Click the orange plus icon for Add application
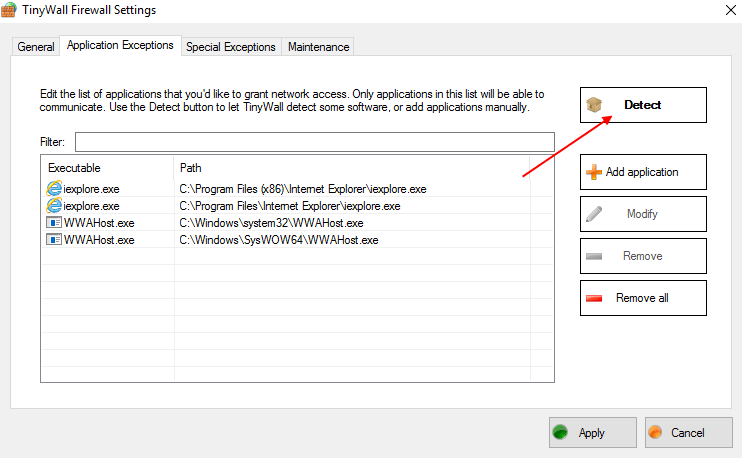 coord(594,172)
